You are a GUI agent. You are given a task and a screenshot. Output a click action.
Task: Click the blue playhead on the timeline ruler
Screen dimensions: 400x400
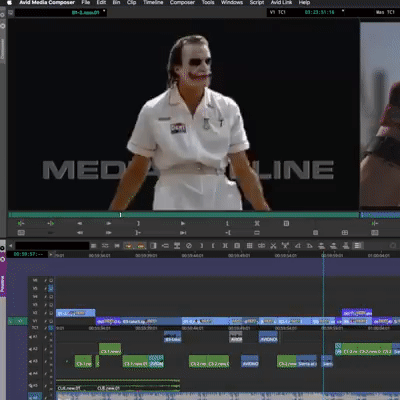pyautogui.click(x=323, y=255)
